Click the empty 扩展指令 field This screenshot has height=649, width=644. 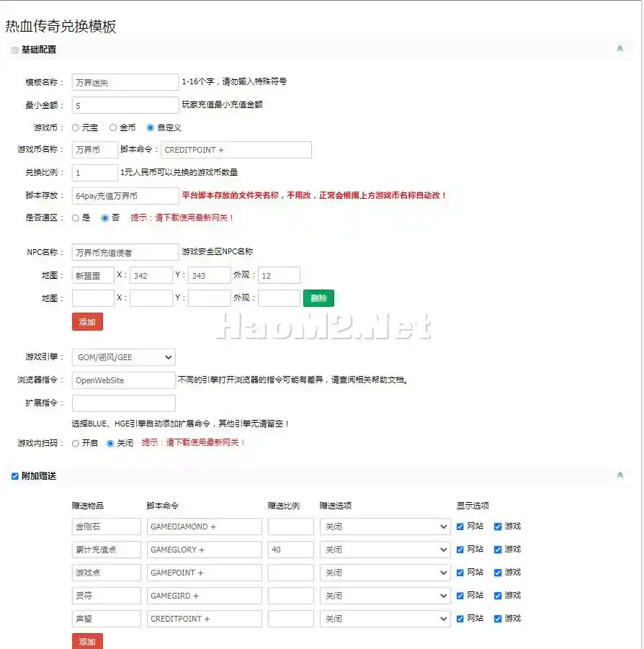click(x=124, y=403)
